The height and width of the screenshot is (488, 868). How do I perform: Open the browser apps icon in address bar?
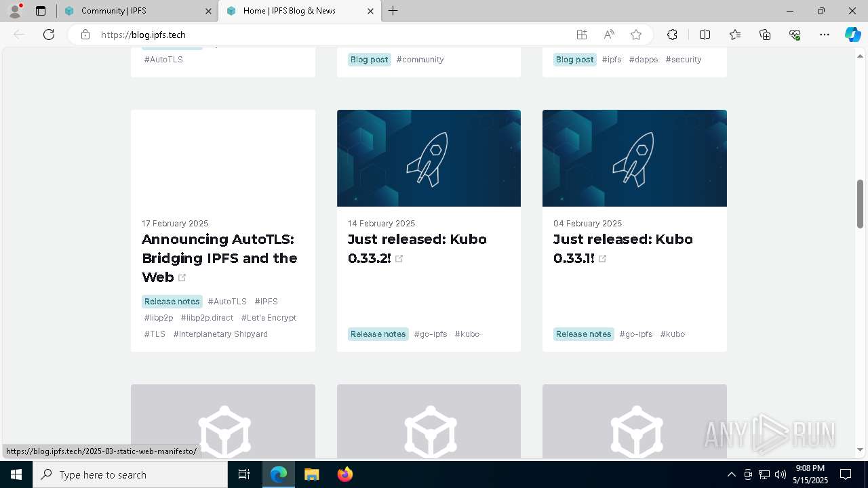coord(582,35)
